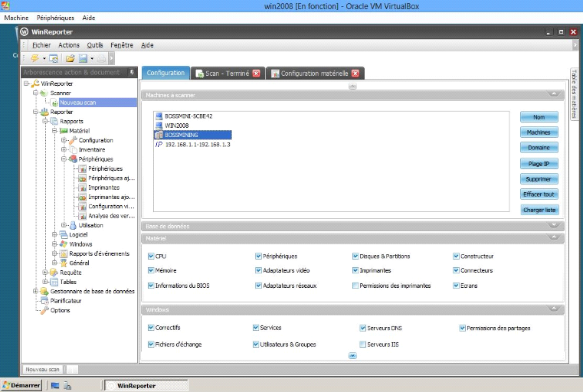This screenshot has height=392, width=583.
Task: Expand the Configuration tree node
Action: click(x=64, y=140)
